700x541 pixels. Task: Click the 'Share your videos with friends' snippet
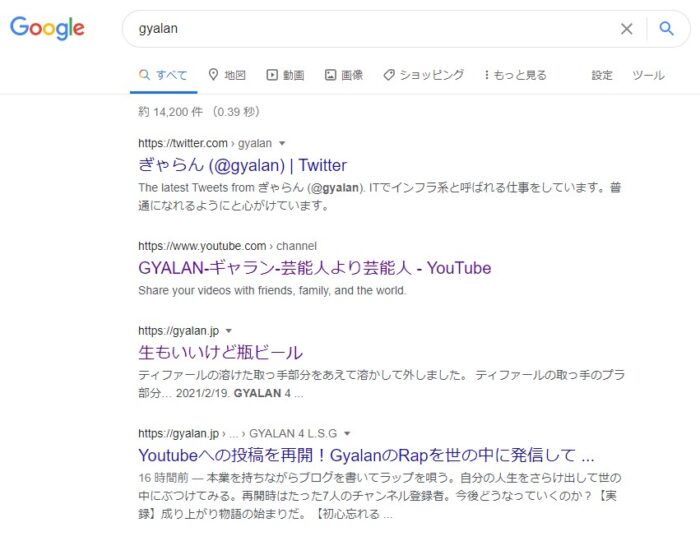pyautogui.click(x=272, y=291)
